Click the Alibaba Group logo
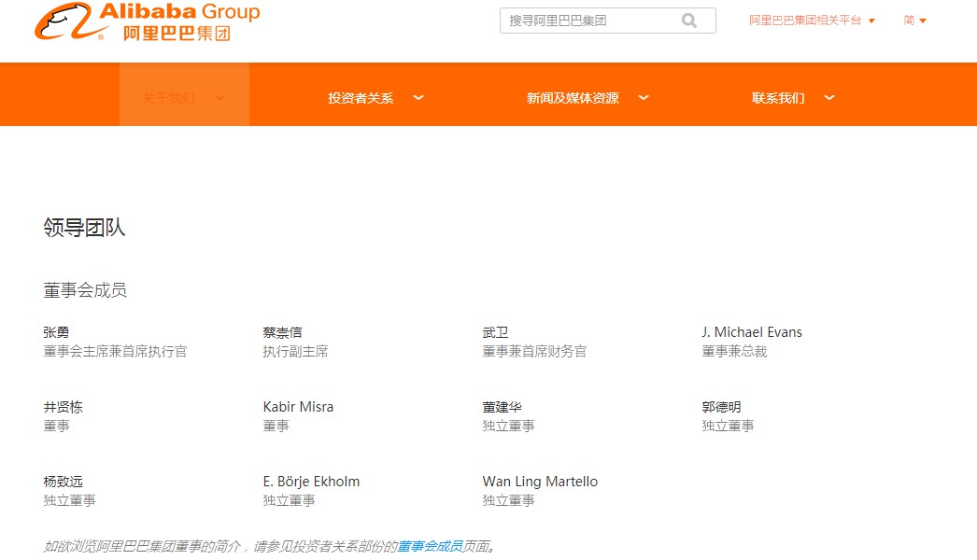977x560 pixels. pyautogui.click(x=147, y=21)
